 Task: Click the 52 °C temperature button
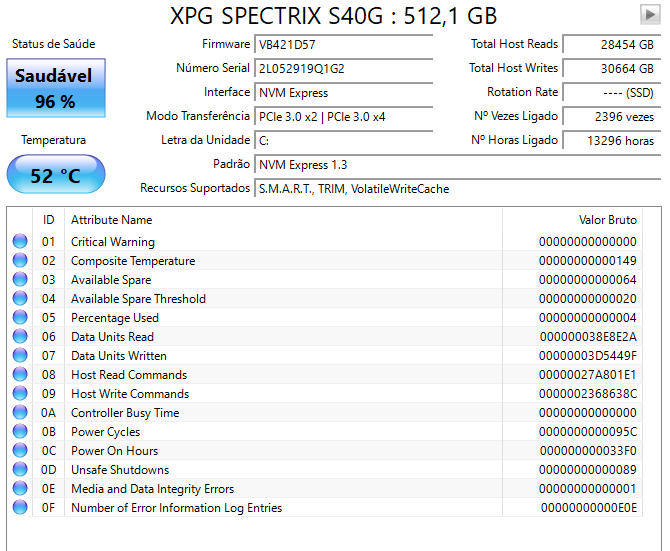[x=56, y=175]
